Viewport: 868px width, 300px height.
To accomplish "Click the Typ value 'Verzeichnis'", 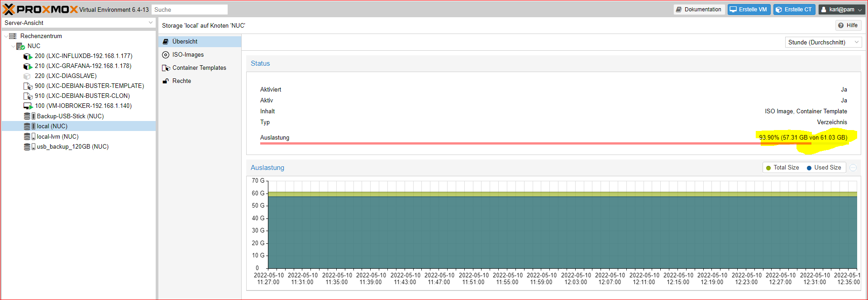I will 832,122.
